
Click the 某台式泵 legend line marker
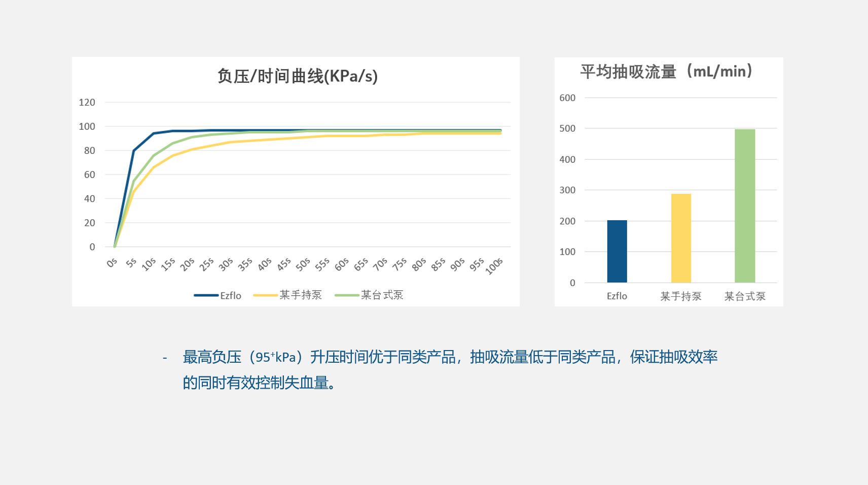348,295
